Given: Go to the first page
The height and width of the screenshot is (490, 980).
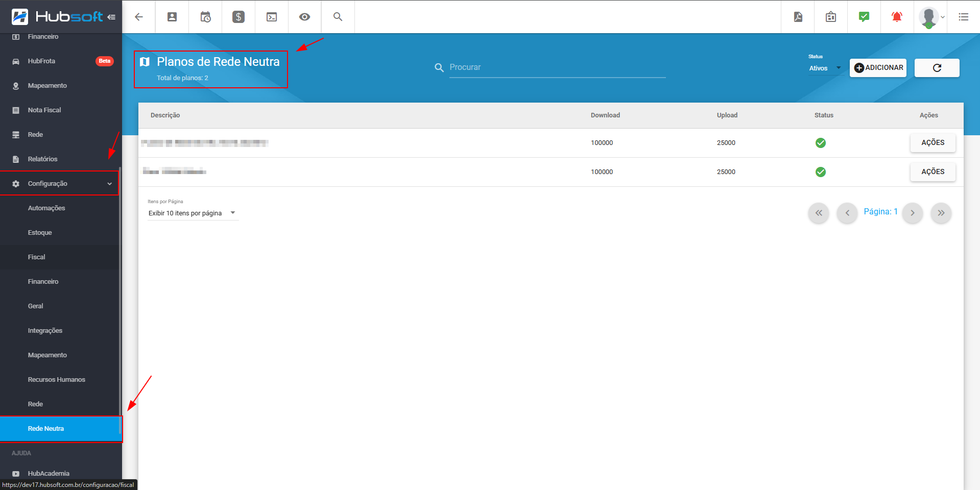Looking at the screenshot, I should [819, 213].
